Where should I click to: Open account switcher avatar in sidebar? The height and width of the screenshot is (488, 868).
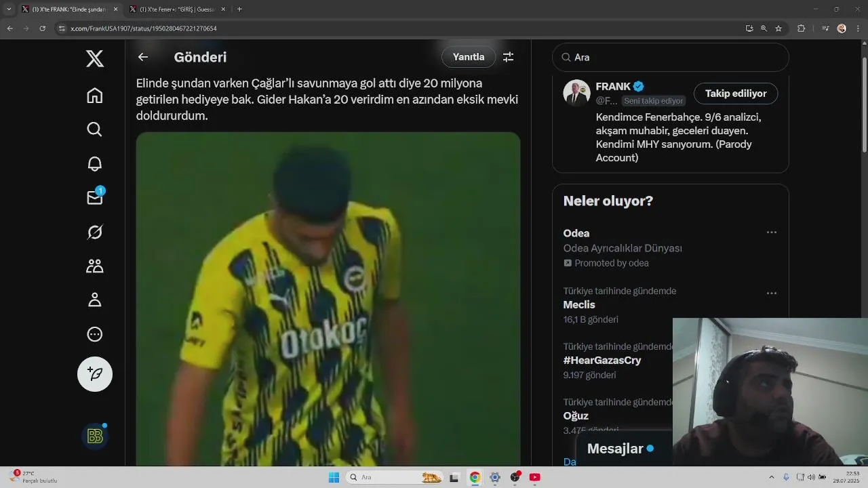95,436
